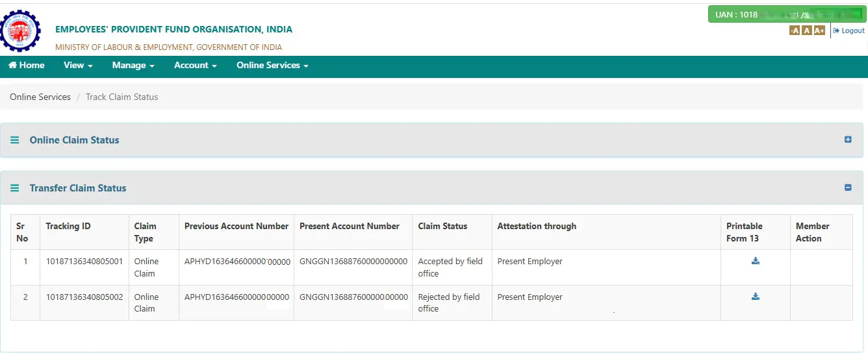
Task: Download Form 13 for tracking ID ending 5001
Action: pyautogui.click(x=756, y=261)
